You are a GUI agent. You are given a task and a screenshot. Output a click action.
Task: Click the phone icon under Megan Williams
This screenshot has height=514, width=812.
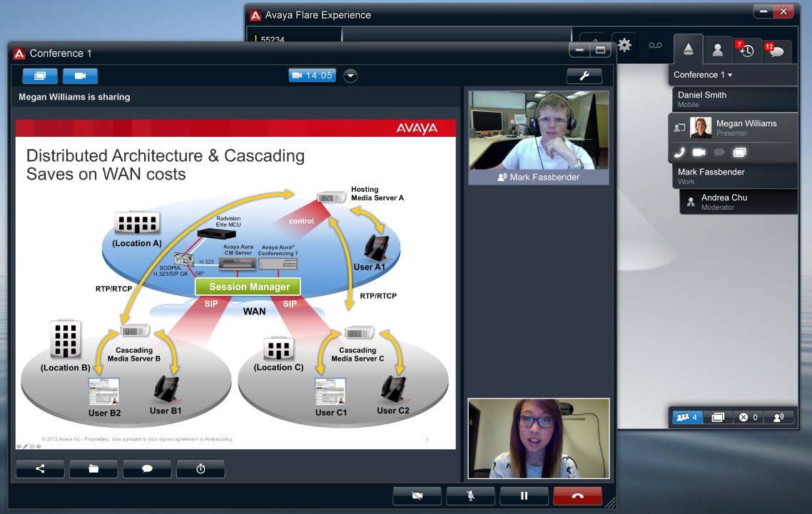click(679, 152)
